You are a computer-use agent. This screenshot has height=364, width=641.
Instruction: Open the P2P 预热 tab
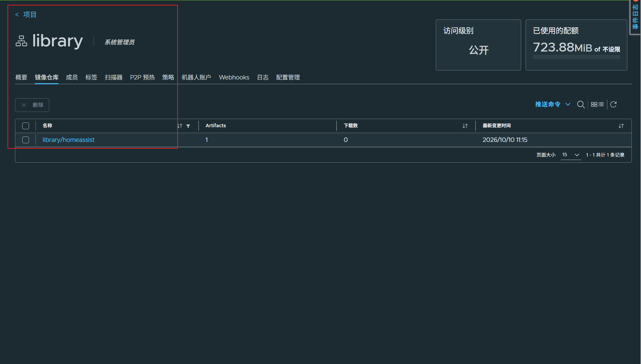(x=142, y=77)
